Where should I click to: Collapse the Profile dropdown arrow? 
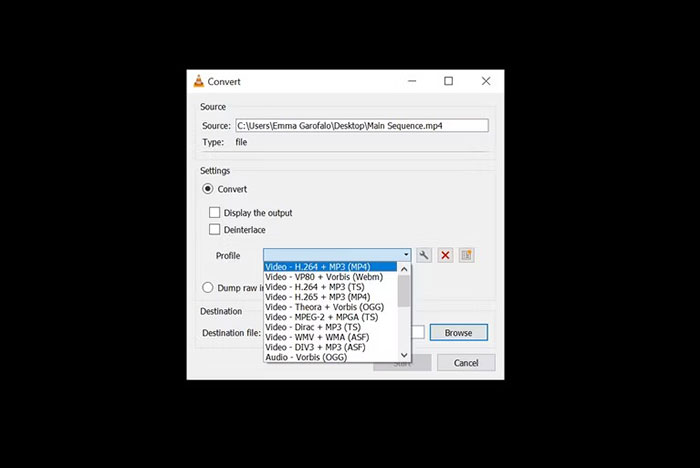coord(405,255)
